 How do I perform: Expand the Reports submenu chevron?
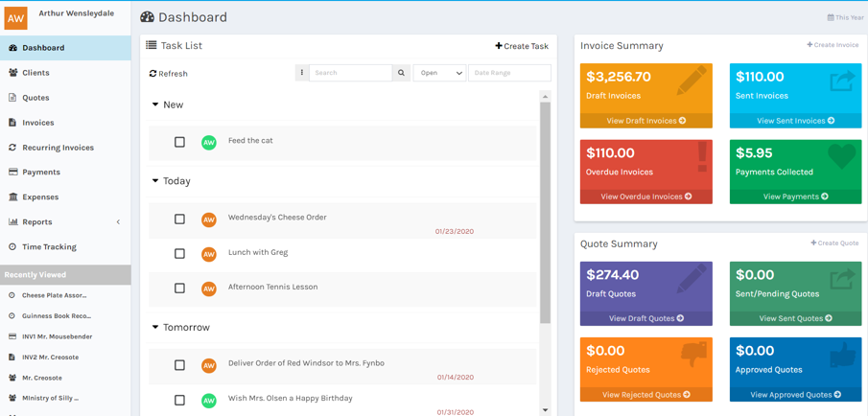point(118,222)
